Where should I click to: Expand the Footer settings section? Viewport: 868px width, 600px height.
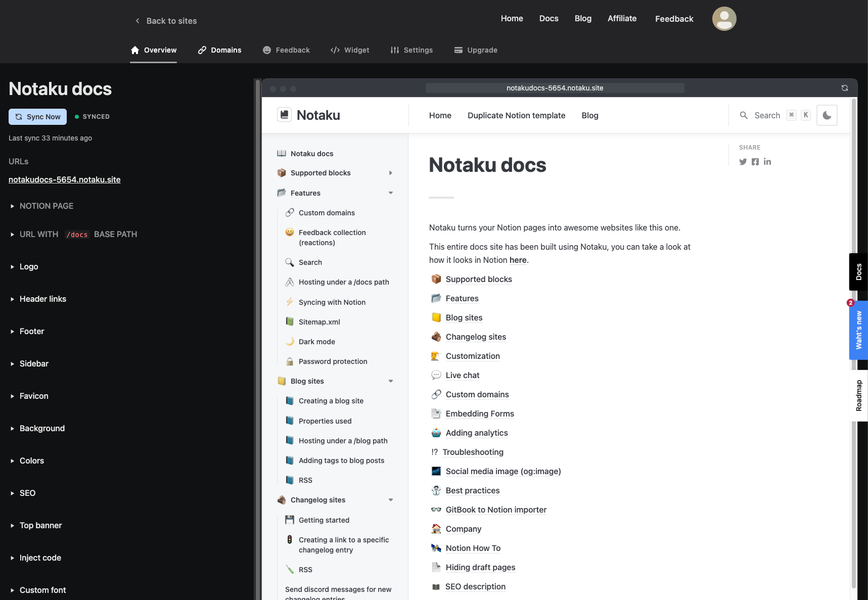[x=27, y=332]
